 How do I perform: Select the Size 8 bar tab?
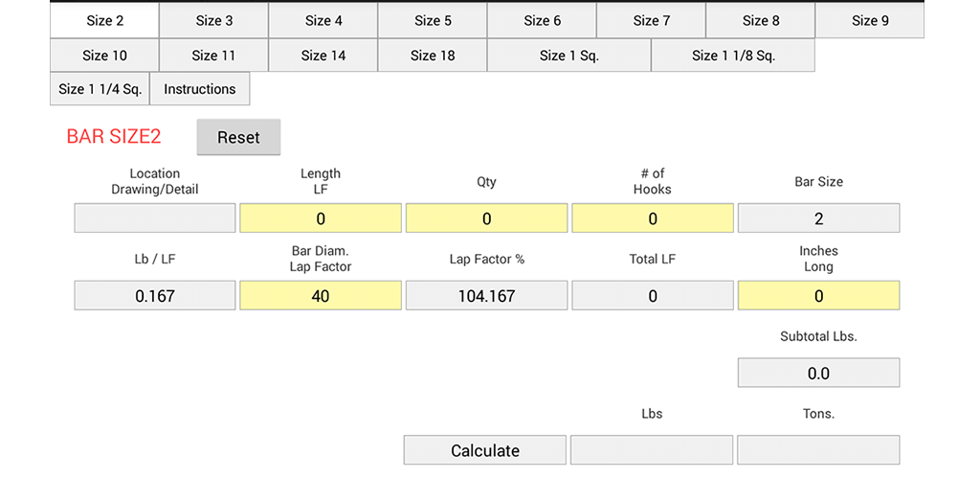(x=761, y=20)
